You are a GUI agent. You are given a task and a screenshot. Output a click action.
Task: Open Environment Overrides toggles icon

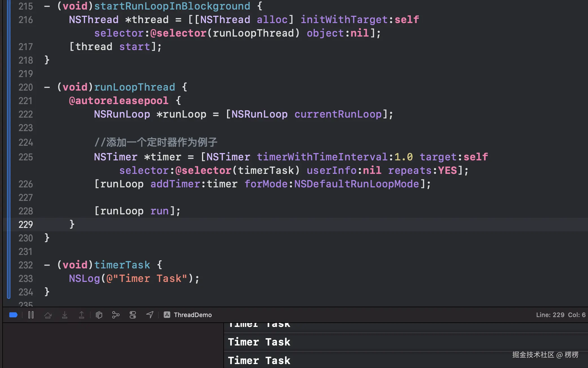click(133, 315)
